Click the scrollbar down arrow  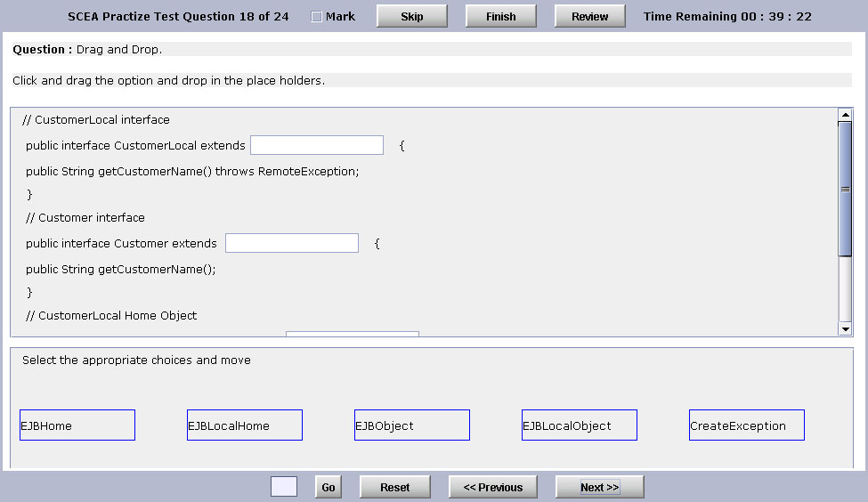click(845, 328)
